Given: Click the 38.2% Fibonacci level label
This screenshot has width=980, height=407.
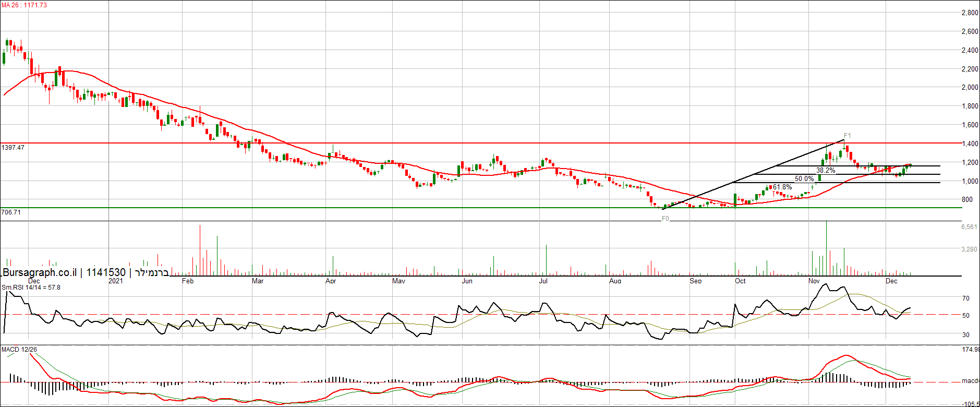Looking at the screenshot, I should point(826,171).
